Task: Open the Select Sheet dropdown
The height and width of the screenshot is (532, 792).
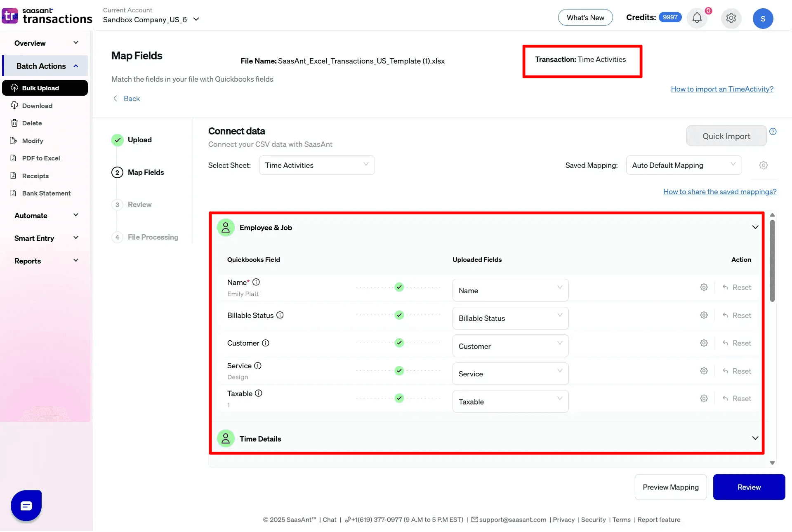Action: 316,165
